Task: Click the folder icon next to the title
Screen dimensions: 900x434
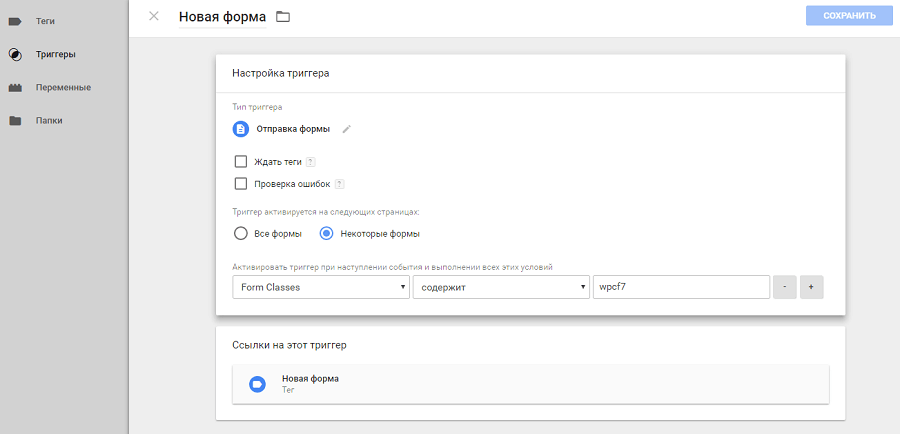Action: click(283, 16)
